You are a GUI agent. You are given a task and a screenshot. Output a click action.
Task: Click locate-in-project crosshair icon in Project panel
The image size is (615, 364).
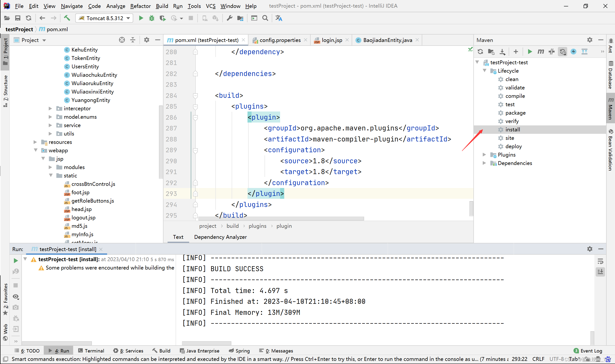[122, 40]
